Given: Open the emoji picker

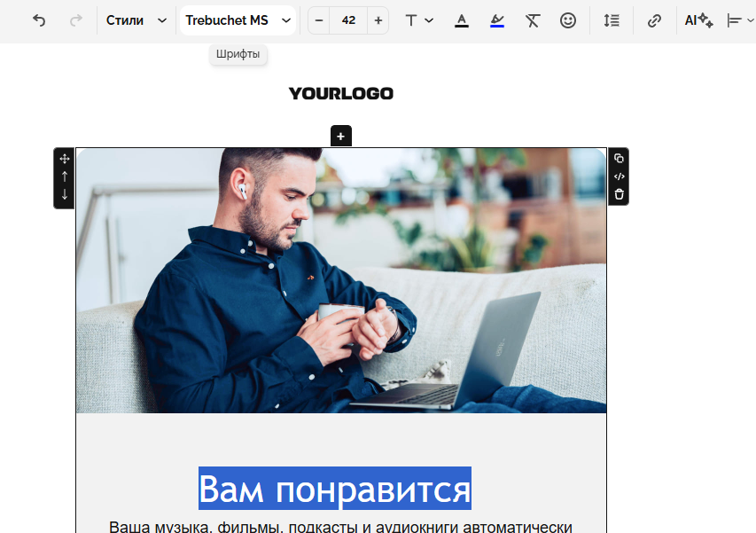Looking at the screenshot, I should coord(568,20).
